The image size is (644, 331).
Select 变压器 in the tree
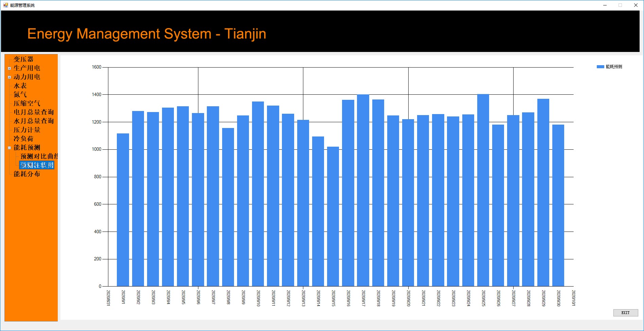pos(23,59)
